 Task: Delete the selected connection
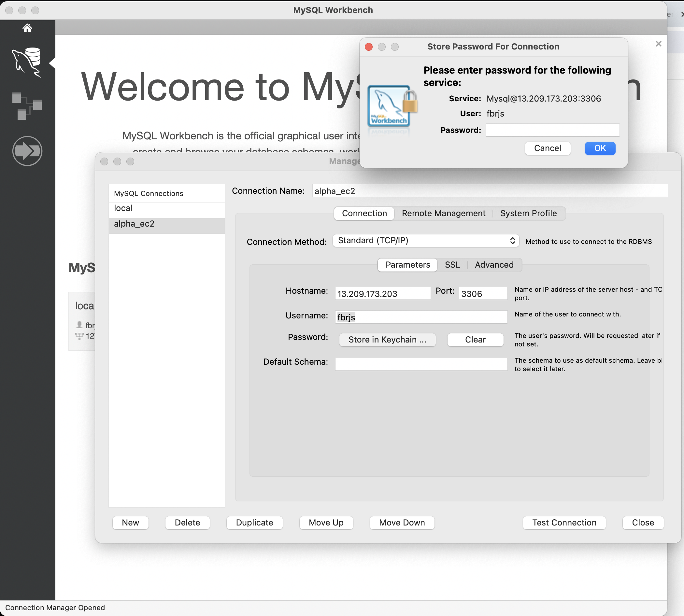pyautogui.click(x=187, y=523)
